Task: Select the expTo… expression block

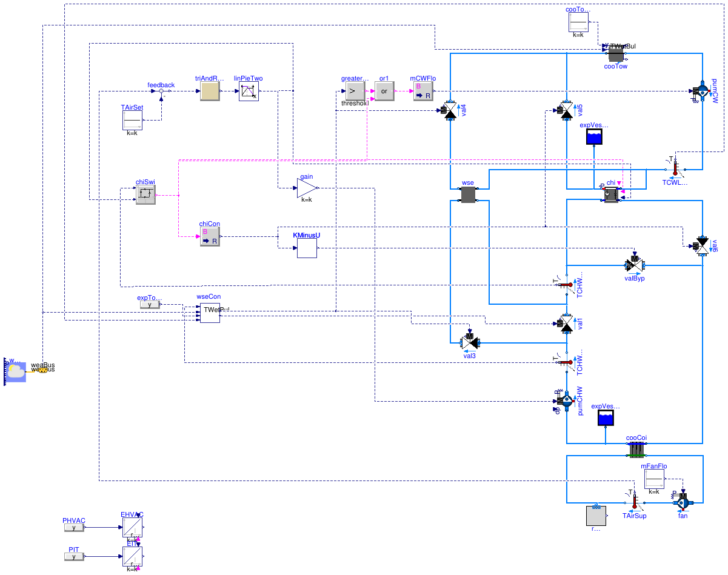Action: click(x=150, y=305)
